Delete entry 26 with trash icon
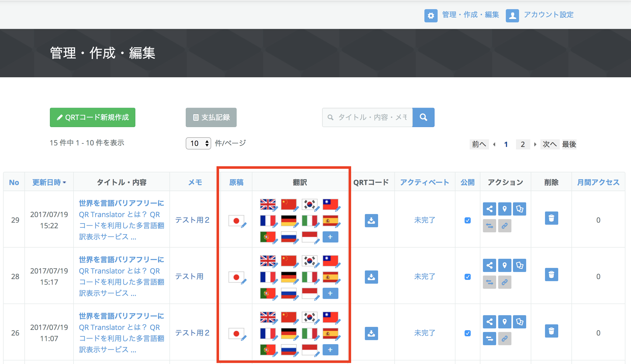 [x=551, y=331]
